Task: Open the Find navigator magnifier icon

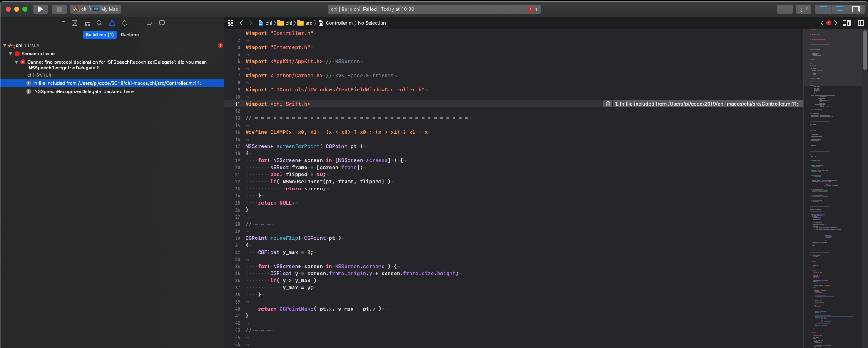Action: tap(99, 23)
